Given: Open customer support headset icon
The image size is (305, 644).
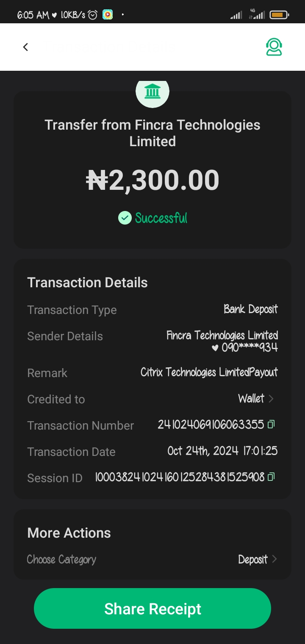Looking at the screenshot, I should 274,47.
